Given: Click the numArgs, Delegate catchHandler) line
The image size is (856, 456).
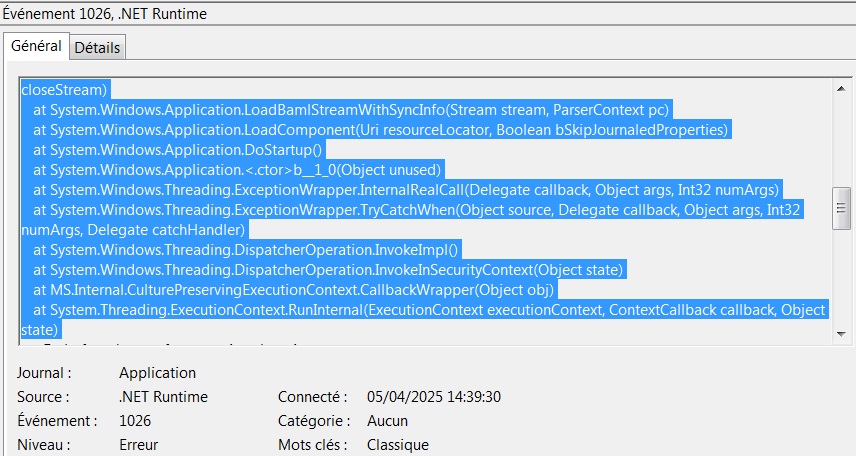Looking at the screenshot, I should point(133,230).
